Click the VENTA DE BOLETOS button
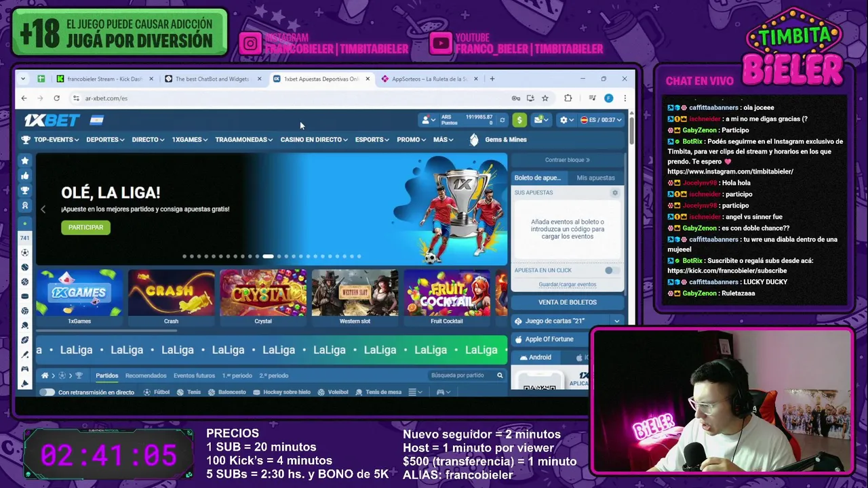This screenshot has height=488, width=868. 568,302
